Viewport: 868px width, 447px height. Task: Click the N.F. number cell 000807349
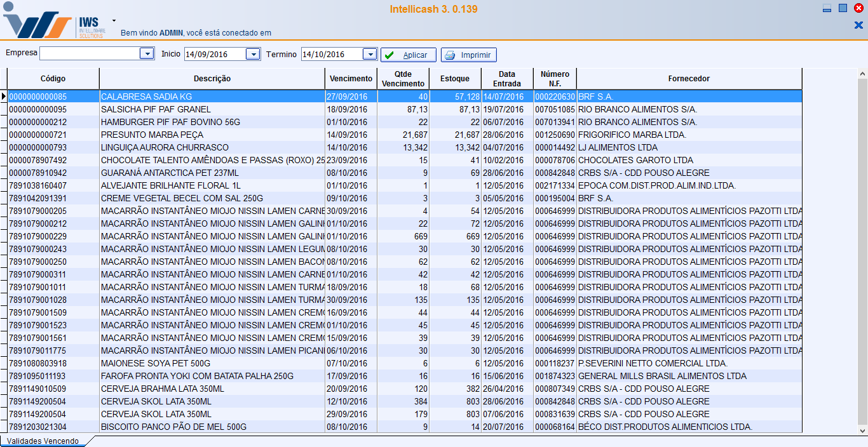tap(555, 389)
